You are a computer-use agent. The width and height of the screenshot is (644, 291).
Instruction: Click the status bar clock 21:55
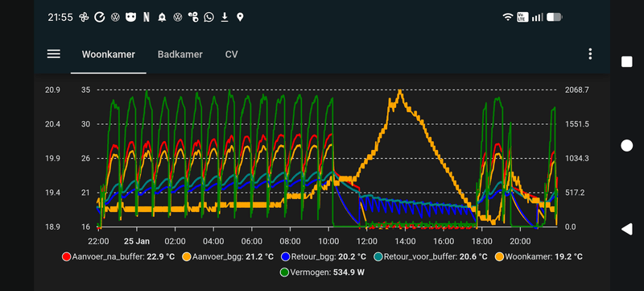coord(60,17)
